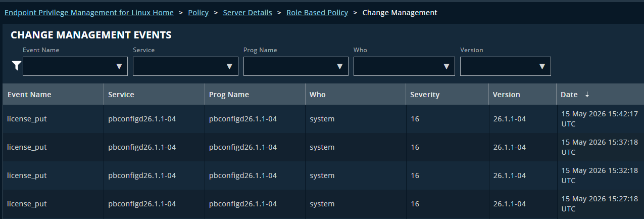Open the Service filter dropdown
Image resolution: width=644 pixels, height=219 pixels.
(185, 66)
